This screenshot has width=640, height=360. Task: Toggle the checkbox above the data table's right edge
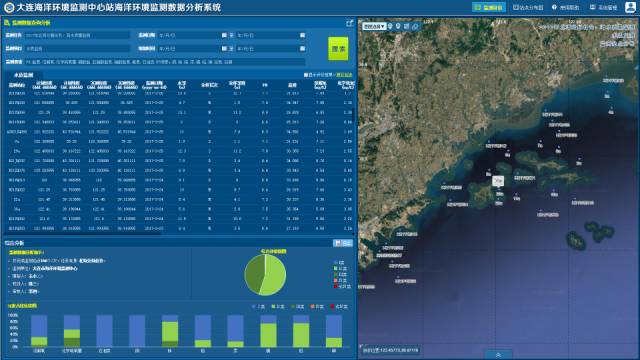tap(306, 75)
